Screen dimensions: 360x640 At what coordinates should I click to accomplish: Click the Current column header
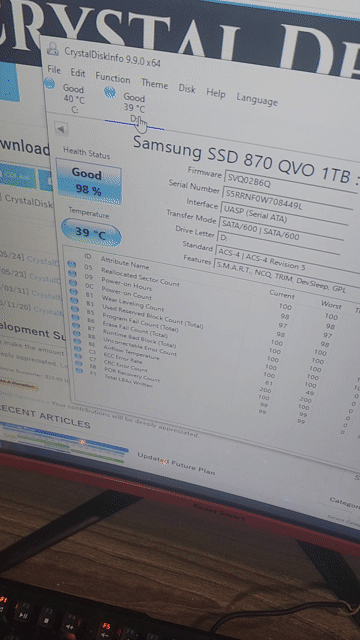(x=282, y=294)
